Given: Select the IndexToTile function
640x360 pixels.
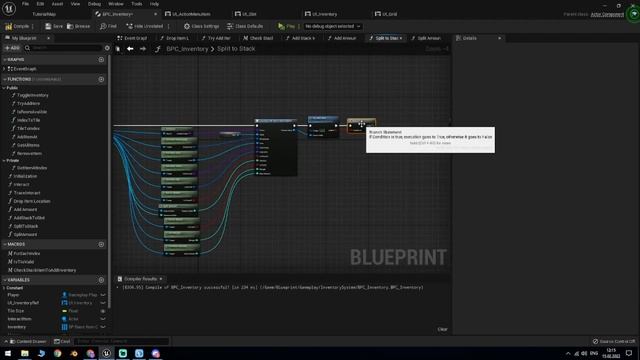Looking at the screenshot, I should pyautogui.click(x=28, y=120).
